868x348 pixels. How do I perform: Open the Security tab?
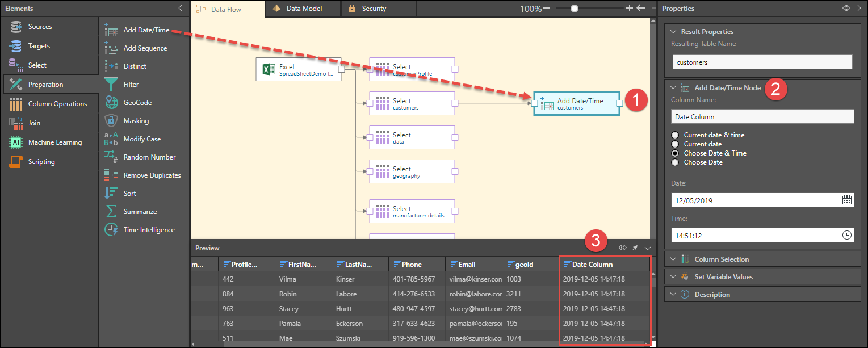click(x=374, y=9)
